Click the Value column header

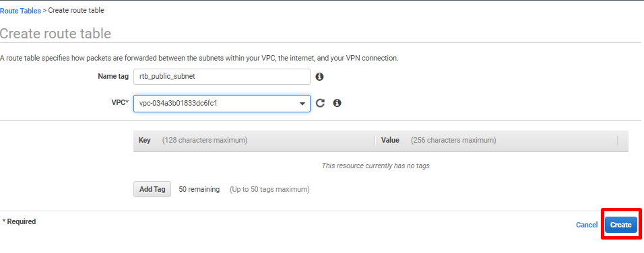click(x=390, y=140)
